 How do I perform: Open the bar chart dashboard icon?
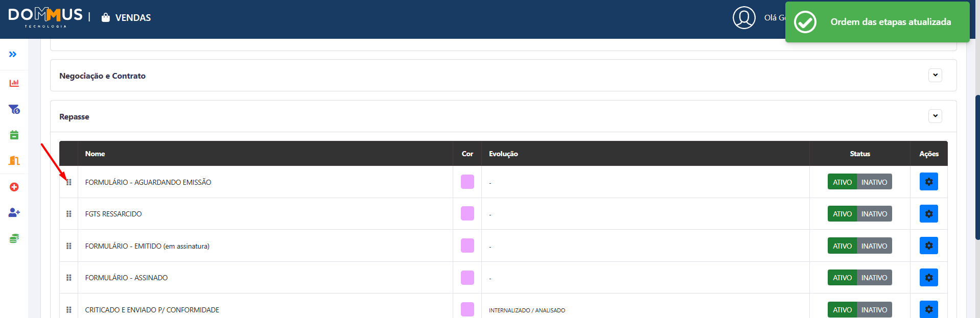click(x=14, y=83)
